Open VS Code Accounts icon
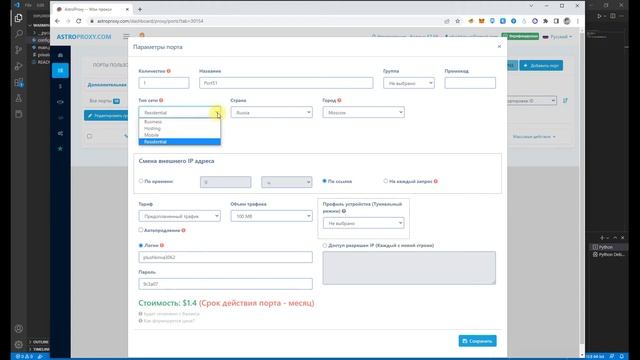This screenshot has height=360, width=640. pyautogui.click(x=18, y=329)
